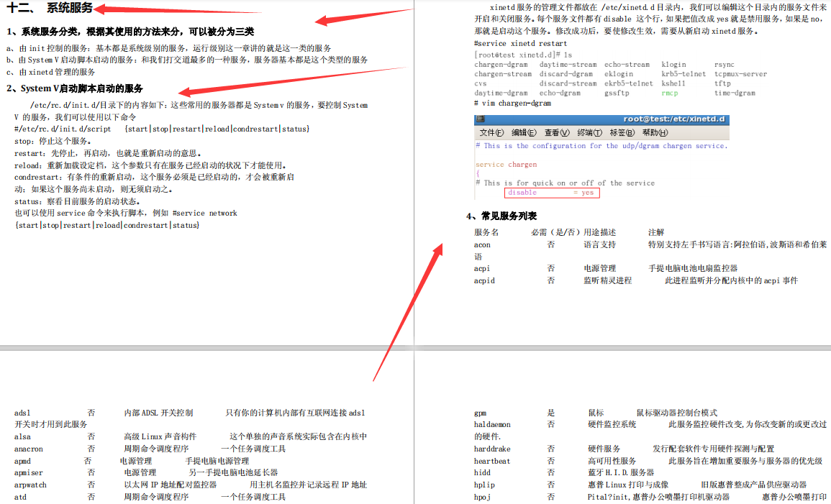This screenshot has width=831, height=504.
Task: Click service name acon in table
Action: click(x=482, y=244)
